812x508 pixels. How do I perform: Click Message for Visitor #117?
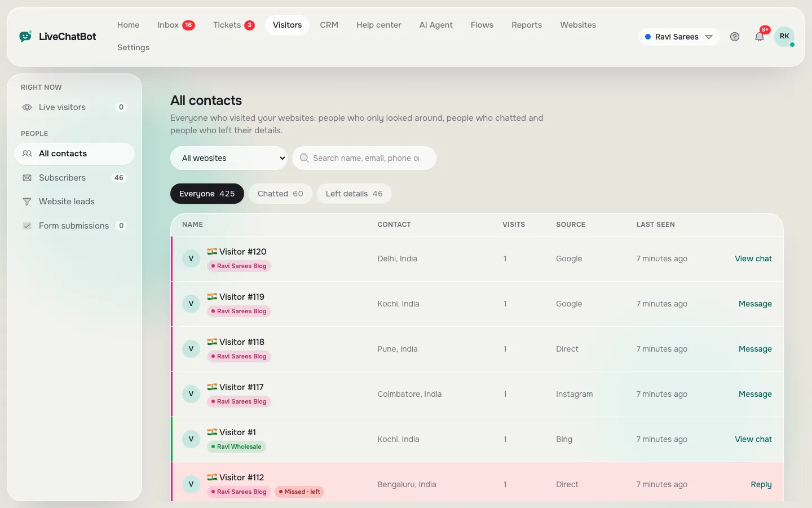point(755,394)
